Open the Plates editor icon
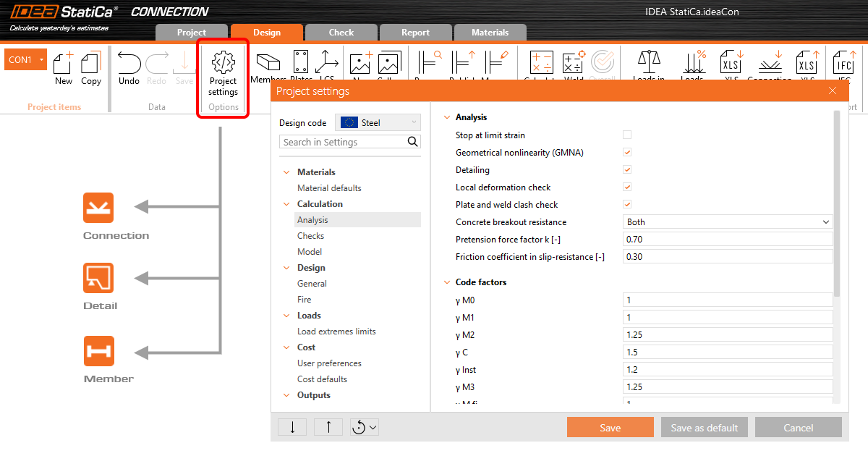 (x=299, y=62)
